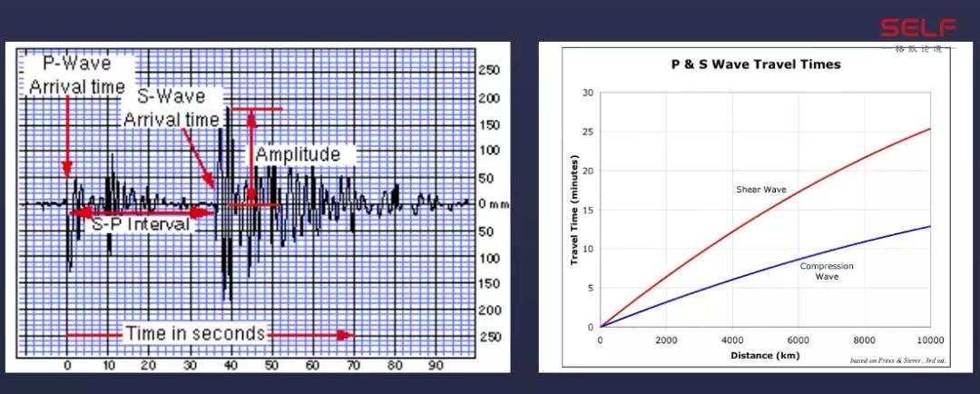This screenshot has height=394, width=980.
Task: Click the Amplitude label on the seismogram
Action: click(x=297, y=154)
